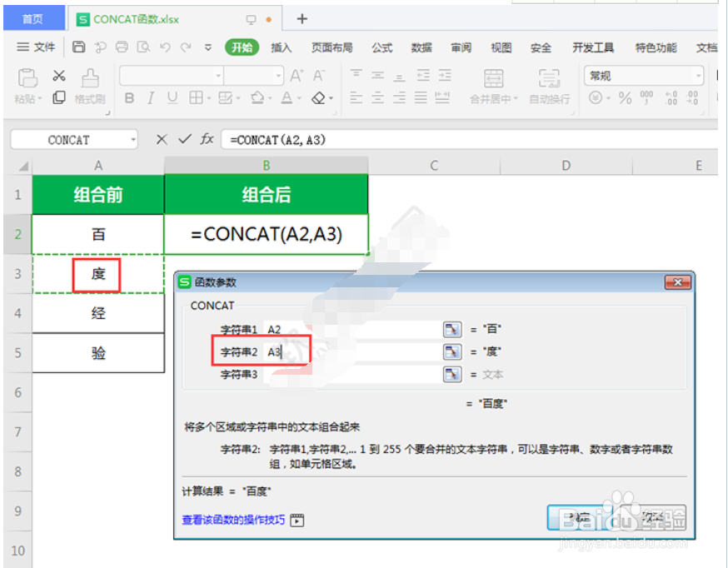Toggle underline formatting
The image size is (728, 568).
pyautogui.click(x=174, y=97)
